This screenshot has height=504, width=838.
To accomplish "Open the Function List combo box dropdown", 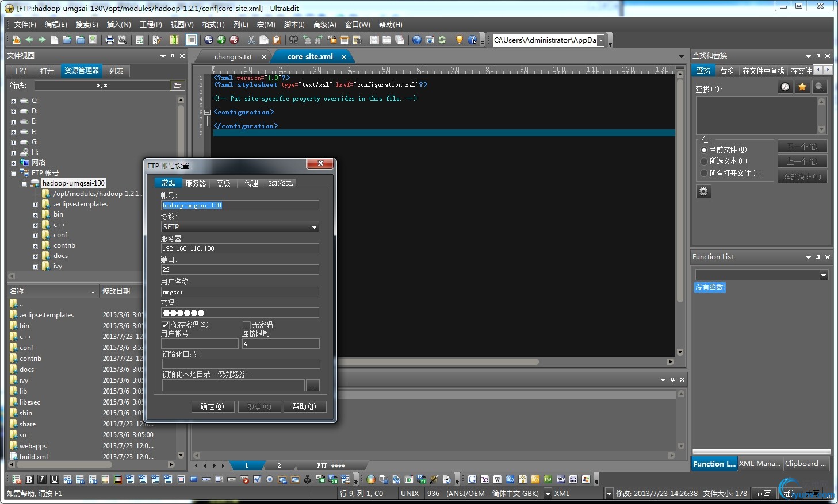I will coord(824,275).
